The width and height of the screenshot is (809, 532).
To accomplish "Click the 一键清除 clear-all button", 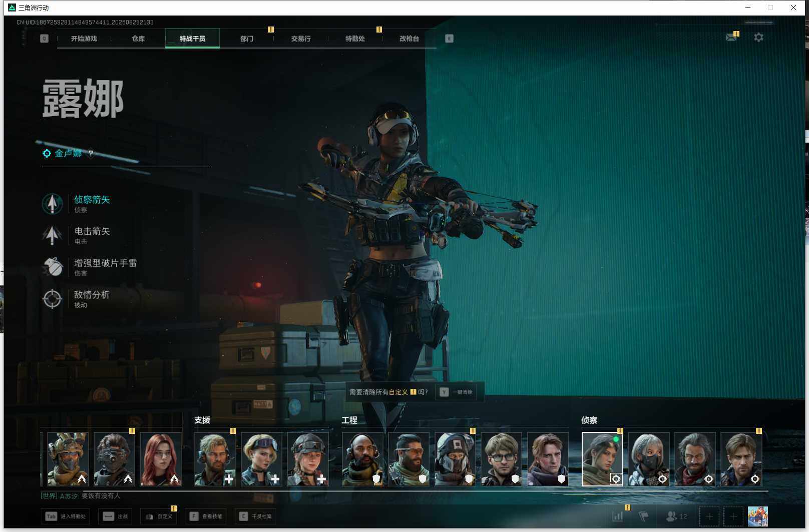I will click(x=456, y=392).
